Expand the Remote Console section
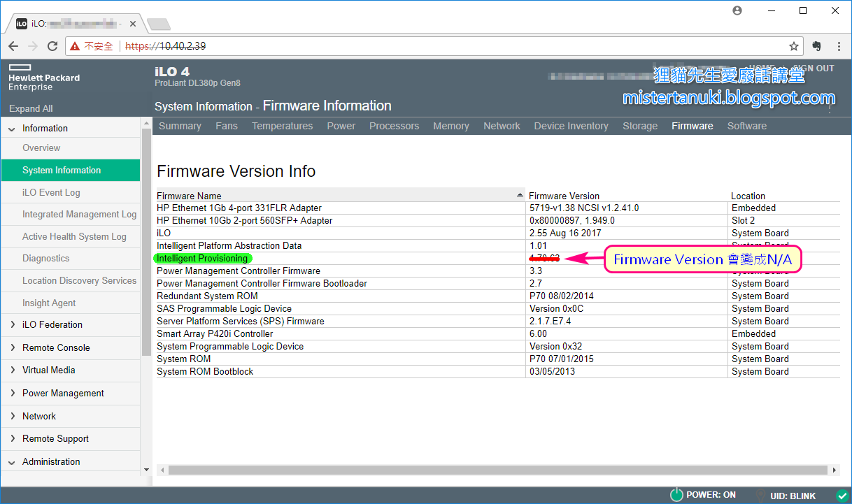852x504 pixels. click(x=12, y=347)
